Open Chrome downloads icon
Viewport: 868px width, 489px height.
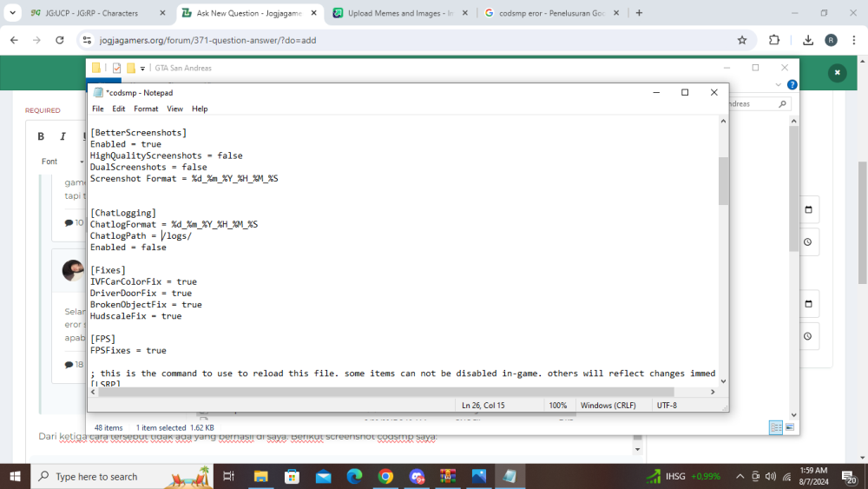(807, 40)
